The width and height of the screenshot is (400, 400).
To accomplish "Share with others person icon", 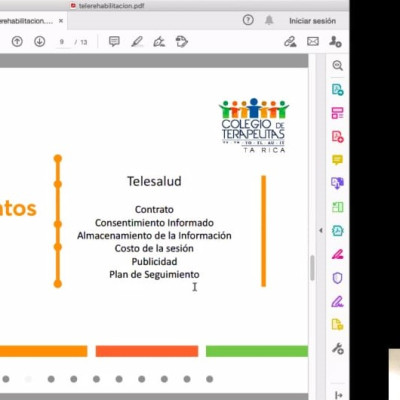I will [x=335, y=42].
